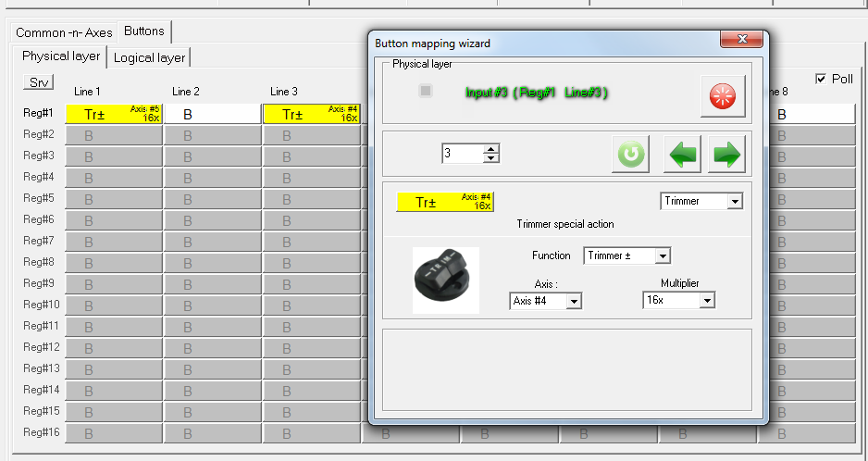The height and width of the screenshot is (461, 868).
Task: Select Reg#1 Line 2 white B cell
Action: (x=213, y=114)
